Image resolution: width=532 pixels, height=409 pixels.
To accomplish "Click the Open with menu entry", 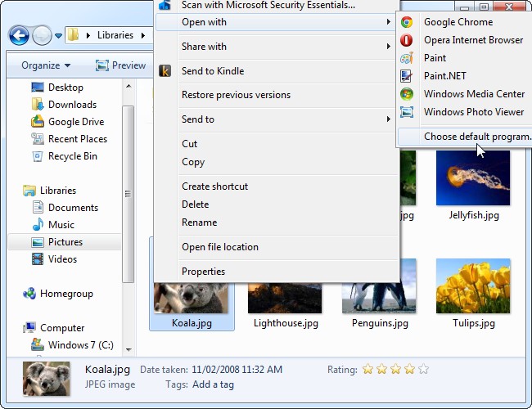I will (x=275, y=22).
